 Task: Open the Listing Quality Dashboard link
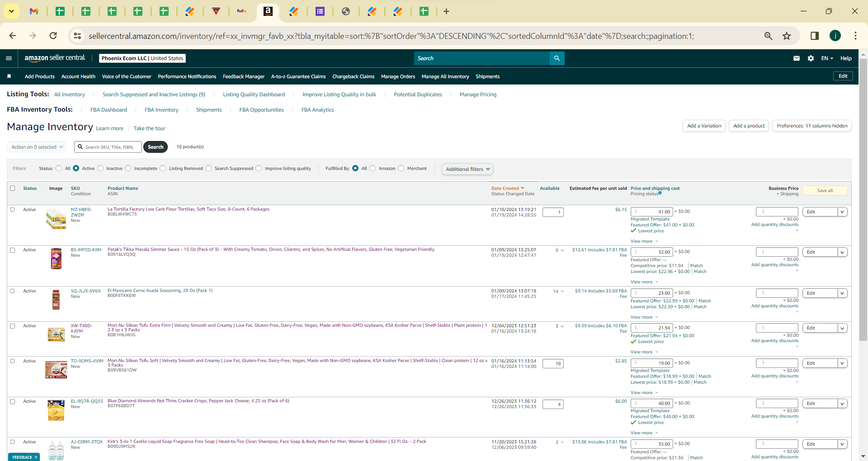(x=254, y=94)
